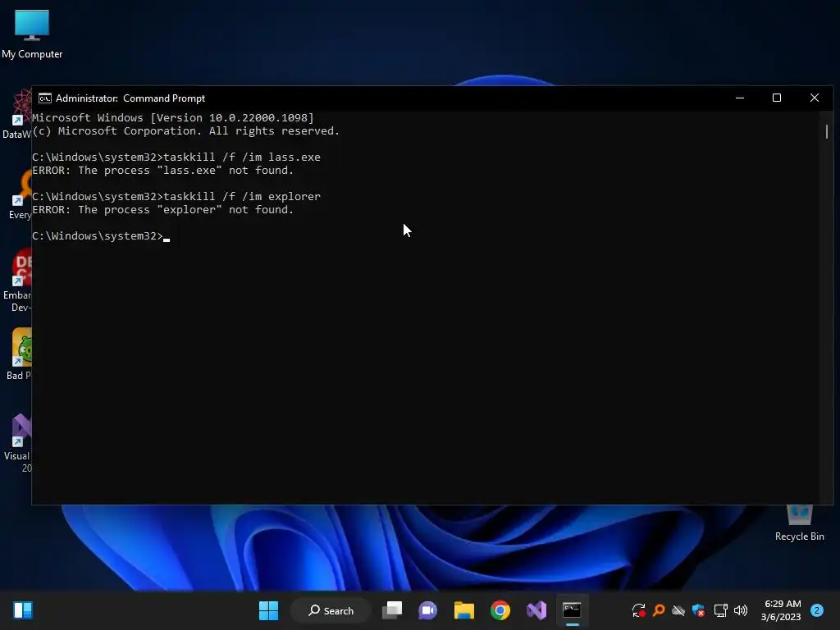The width and height of the screenshot is (840, 630).
Task: Open Windows Security tray icon
Action: coord(699,610)
